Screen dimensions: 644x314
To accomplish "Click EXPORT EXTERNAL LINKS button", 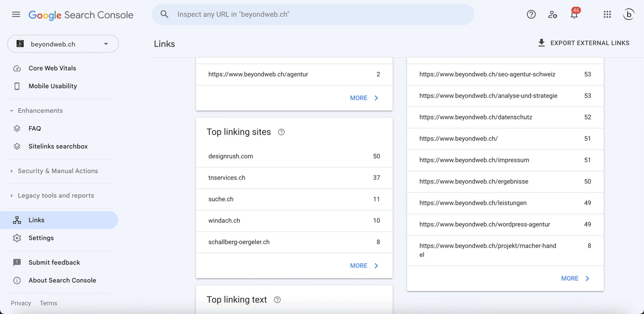I will 584,43.
